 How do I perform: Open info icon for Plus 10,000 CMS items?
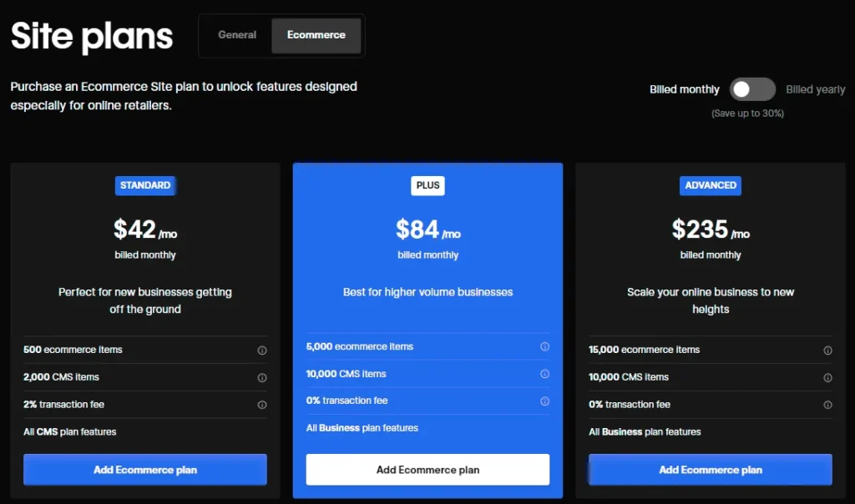click(x=545, y=374)
